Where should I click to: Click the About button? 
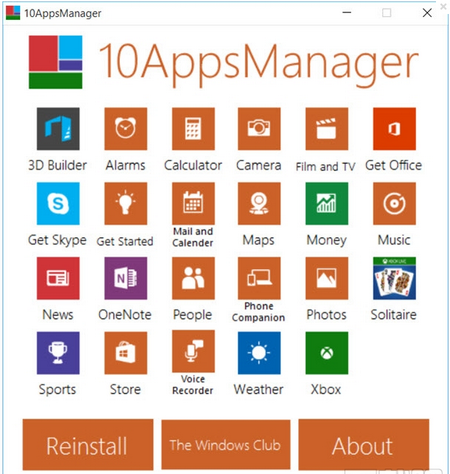(x=364, y=445)
